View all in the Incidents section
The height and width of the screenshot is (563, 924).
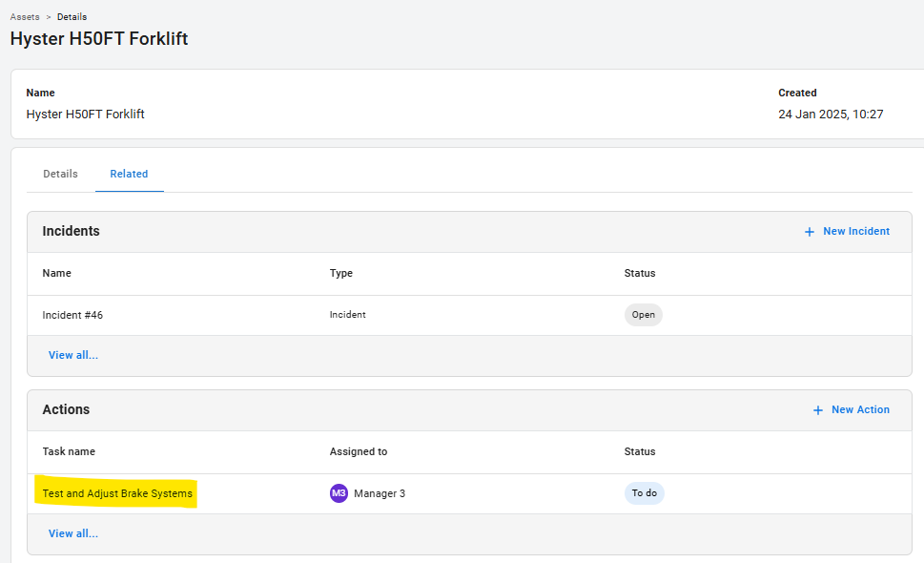[x=73, y=355]
